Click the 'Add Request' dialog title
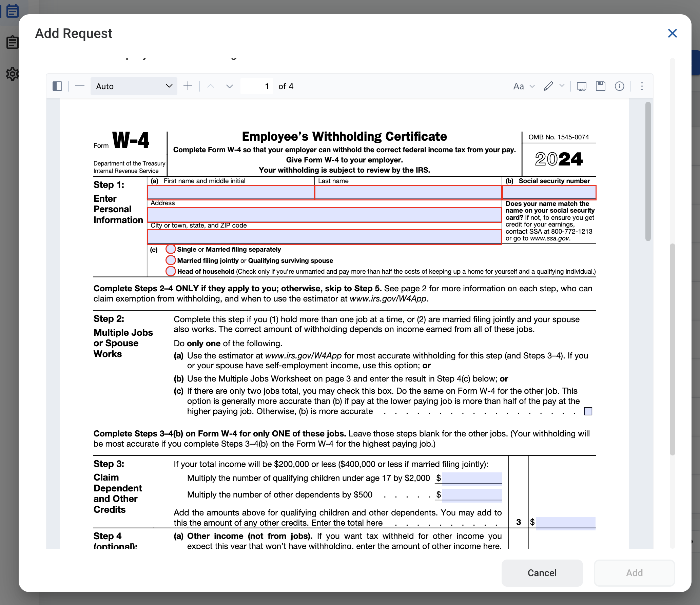 (74, 33)
